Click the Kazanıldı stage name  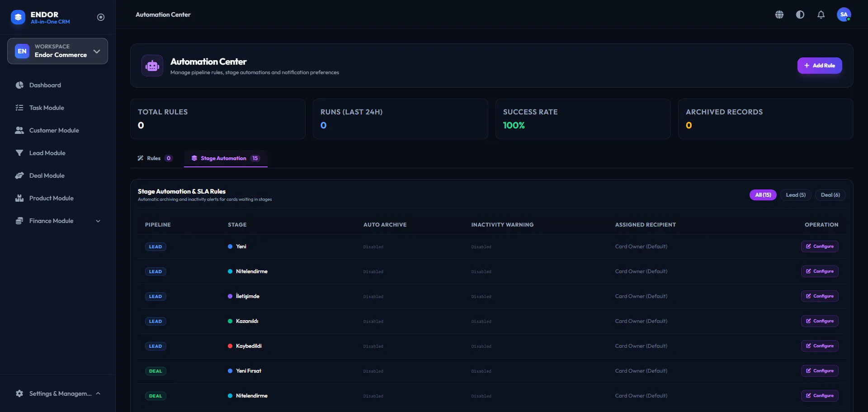coord(247,321)
